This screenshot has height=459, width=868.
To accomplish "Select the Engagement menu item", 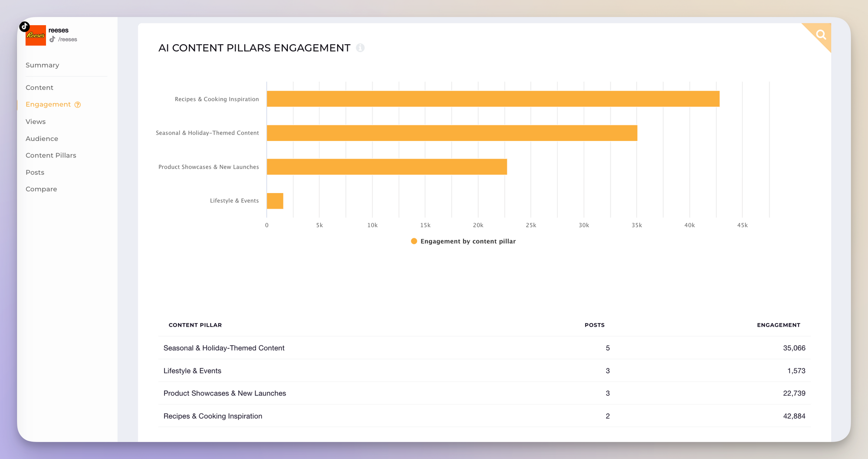I will tap(48, 105).
